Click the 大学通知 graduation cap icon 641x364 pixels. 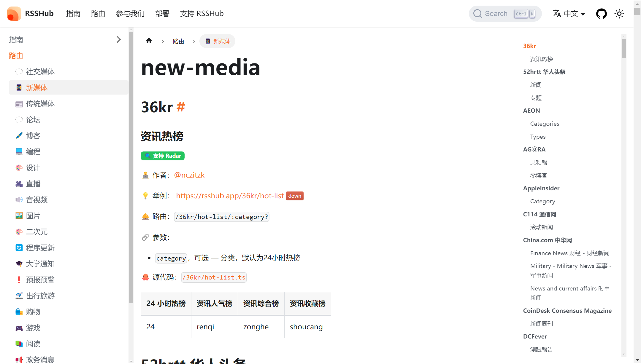pos(19,264)
